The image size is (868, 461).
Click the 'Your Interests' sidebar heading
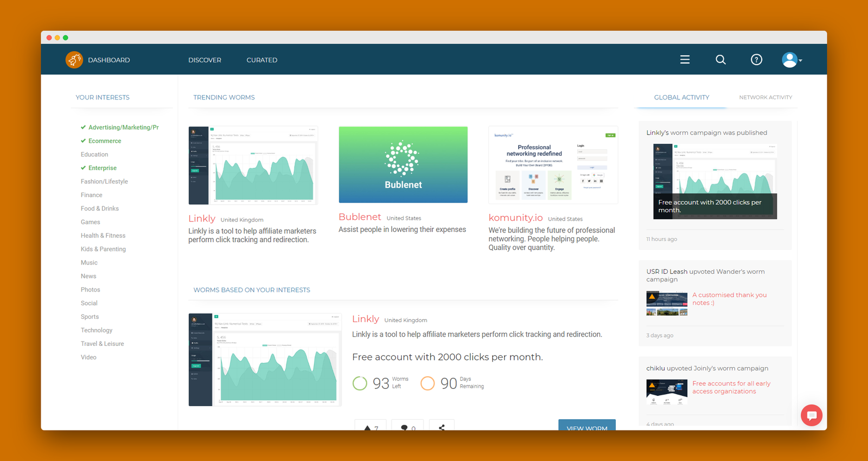coord(103,98)
